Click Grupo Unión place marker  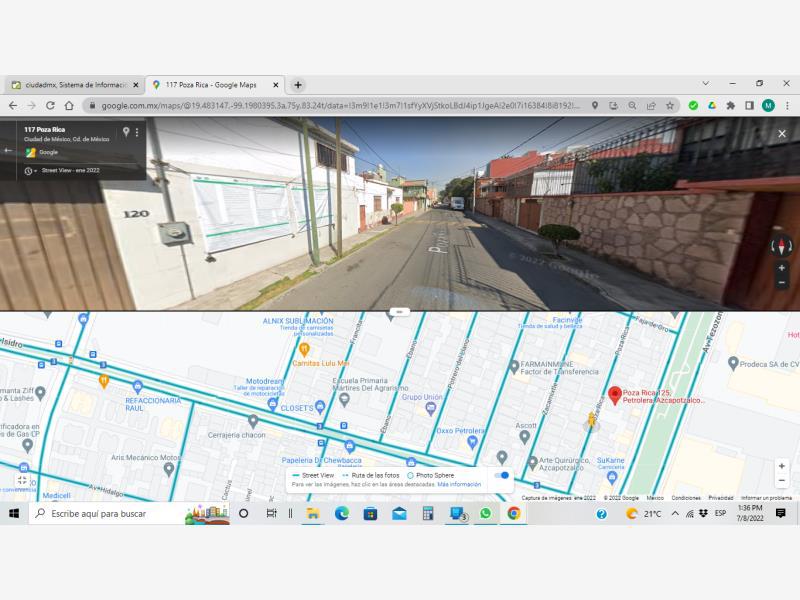tap(431, 408)
